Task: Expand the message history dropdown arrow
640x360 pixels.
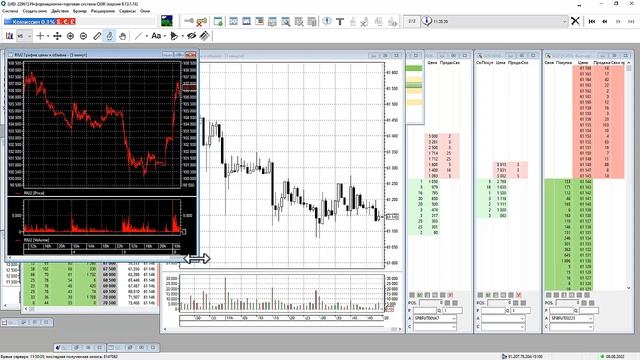Action: pyautogui.click(x=564, y=21)
